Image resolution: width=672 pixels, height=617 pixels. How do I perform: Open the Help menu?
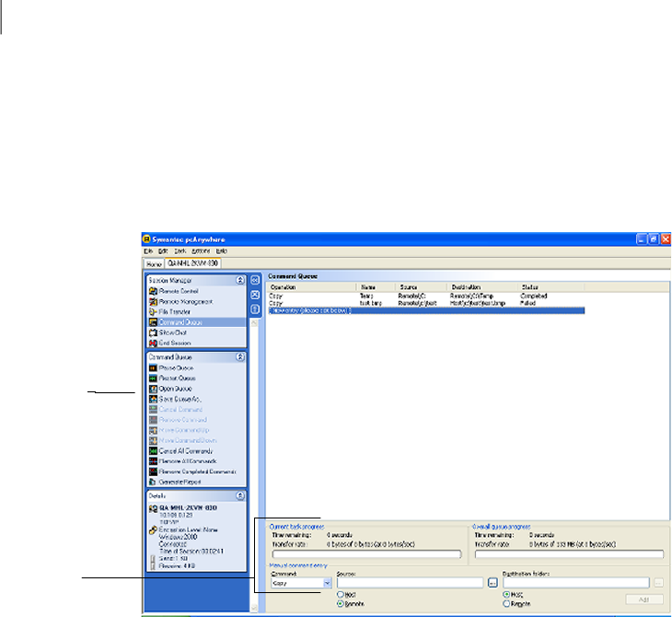(x=222, y=250)
